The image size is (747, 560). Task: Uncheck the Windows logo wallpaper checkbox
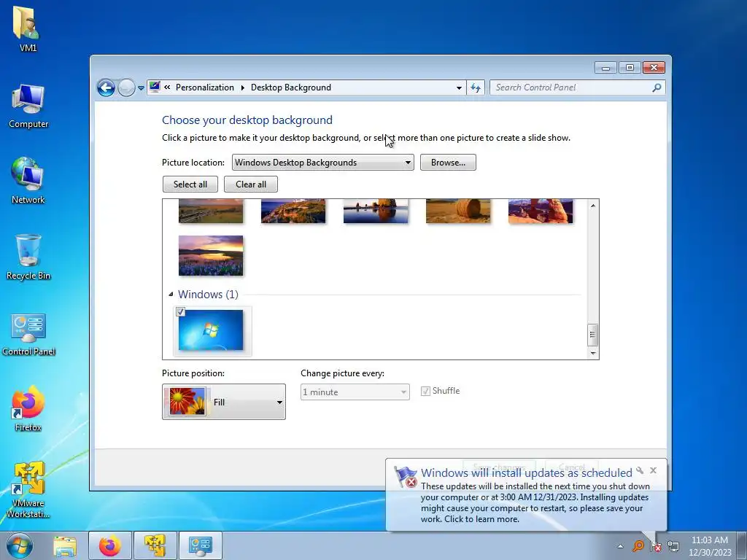point(181,312)
